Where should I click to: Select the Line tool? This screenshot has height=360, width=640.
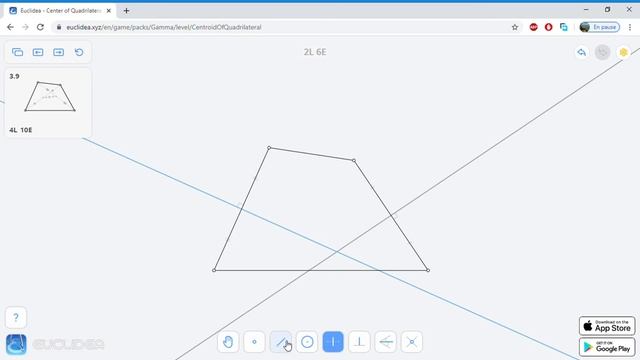280,342
